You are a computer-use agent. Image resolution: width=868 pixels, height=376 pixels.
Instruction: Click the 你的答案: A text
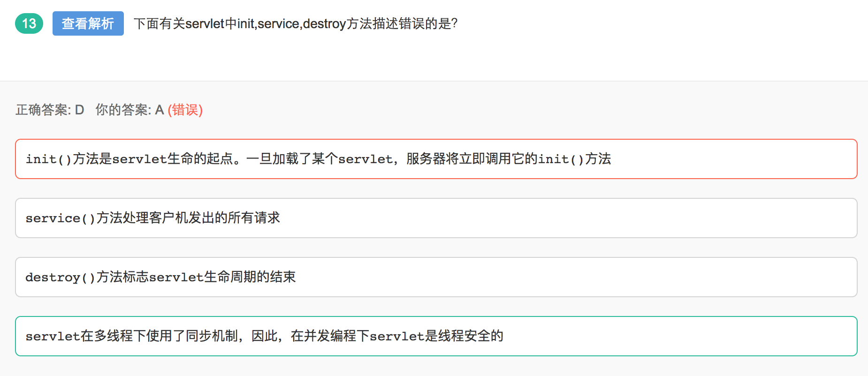(x=129, y=110)
